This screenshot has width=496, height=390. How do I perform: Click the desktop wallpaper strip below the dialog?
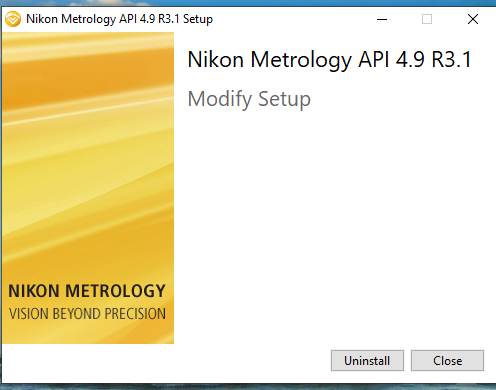(248, 387)
